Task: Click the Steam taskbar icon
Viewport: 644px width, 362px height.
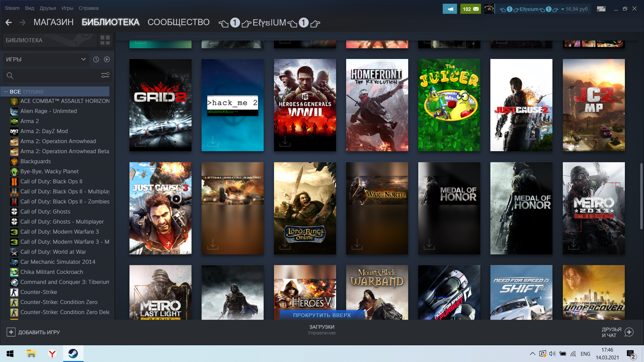Action: 73,354
